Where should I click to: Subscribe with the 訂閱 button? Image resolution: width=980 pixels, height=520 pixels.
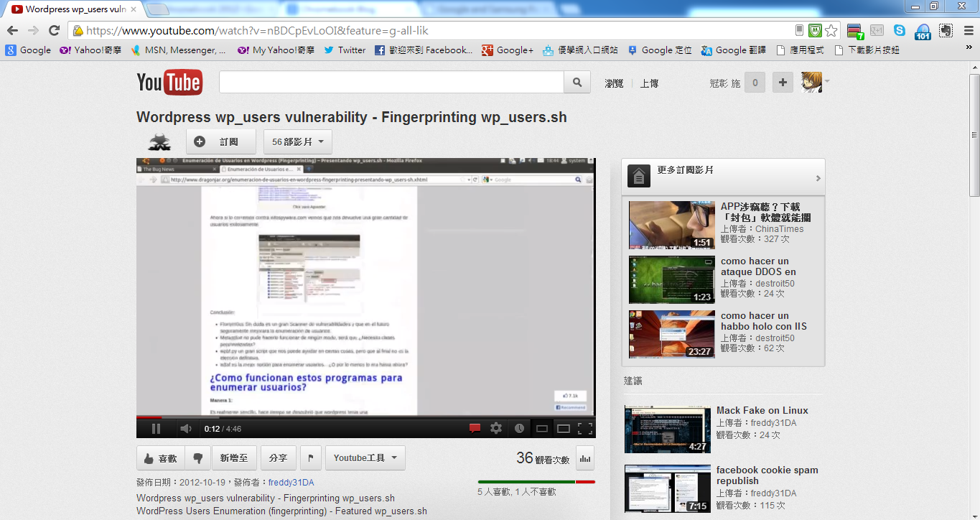pos(220,142)
